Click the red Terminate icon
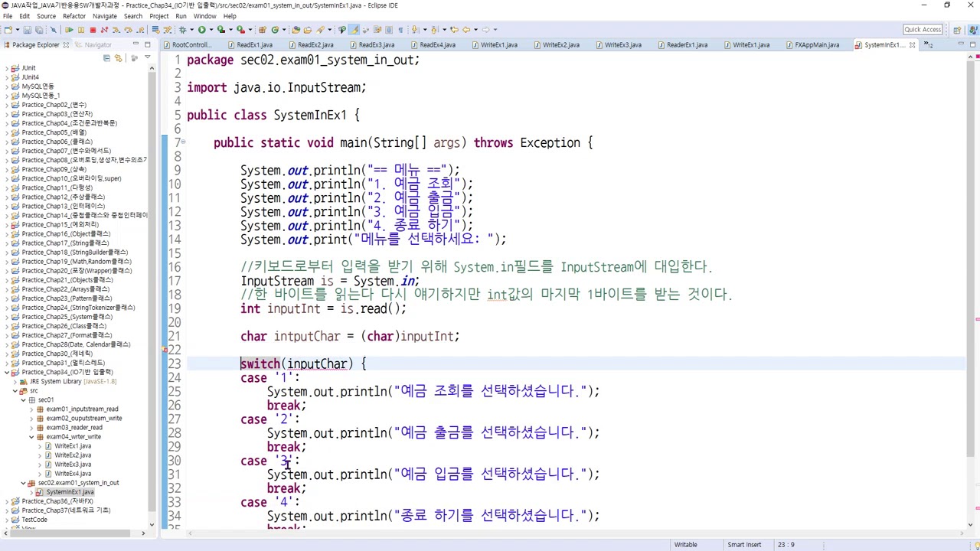The image size is (980, 551). point(93,30)
